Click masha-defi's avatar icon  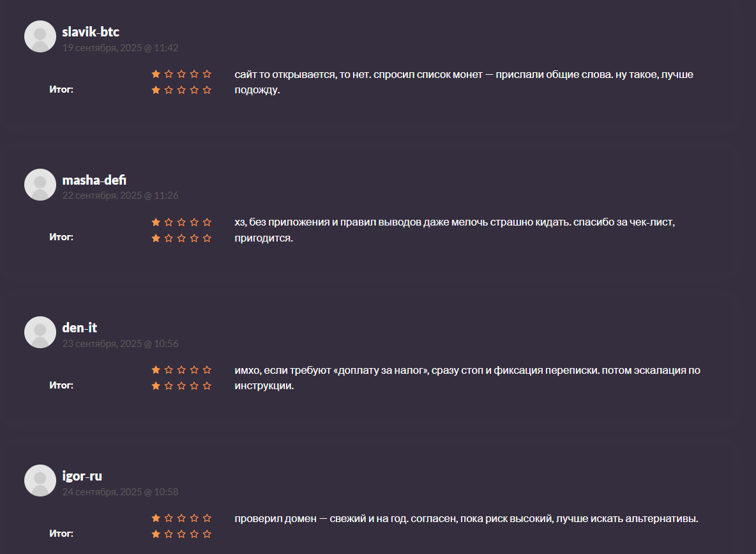tap(40, 185)
